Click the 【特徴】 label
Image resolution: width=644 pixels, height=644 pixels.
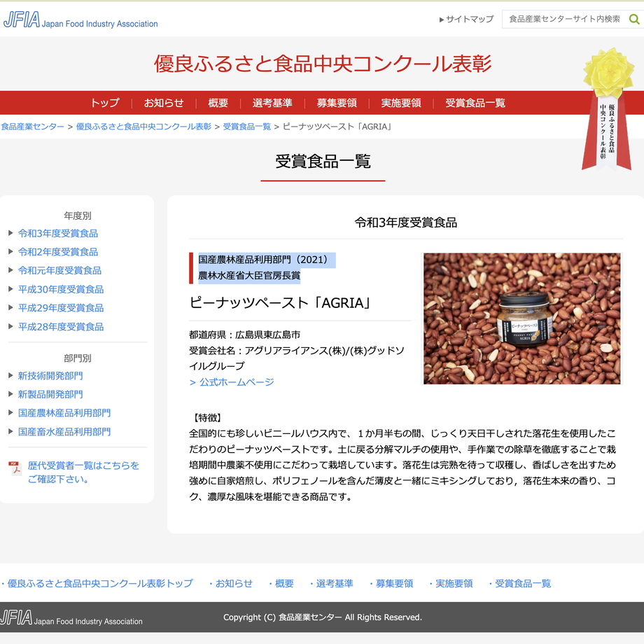click(207, 418)
